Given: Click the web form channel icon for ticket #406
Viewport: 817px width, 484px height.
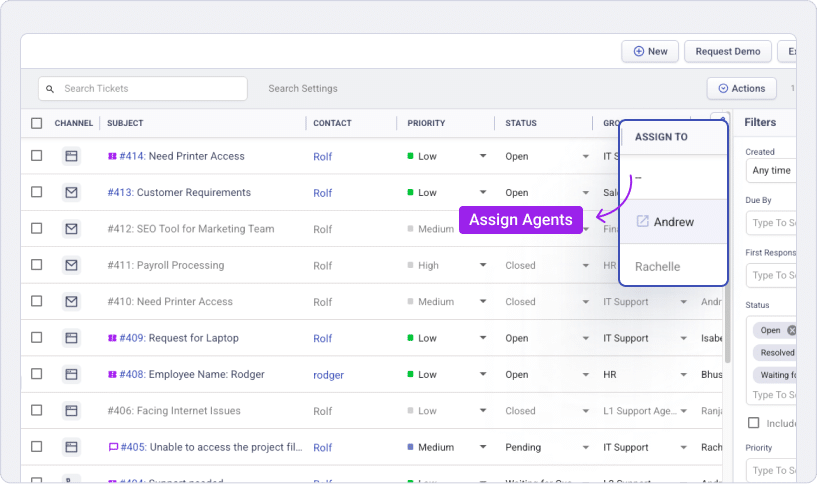Looking at the screenshot, I should (x=71, y=411).
